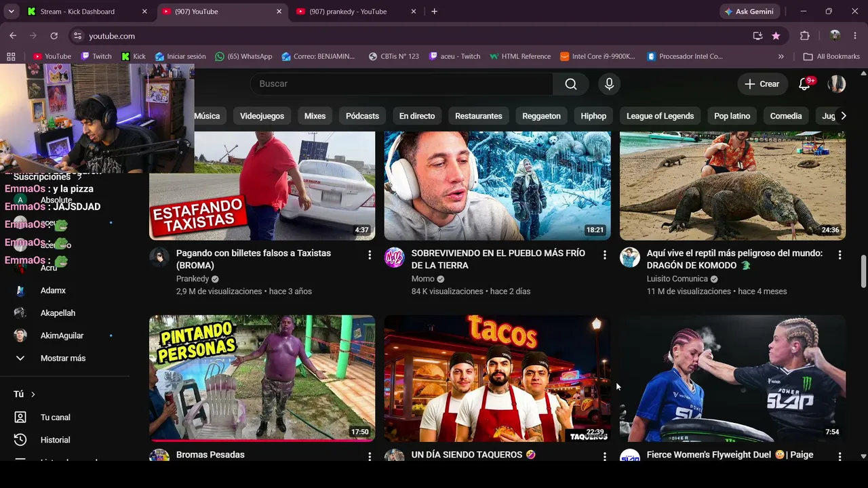Open the browser Extensions menu
The height and width of the screenshot is (488, 868).
(805, 36)
